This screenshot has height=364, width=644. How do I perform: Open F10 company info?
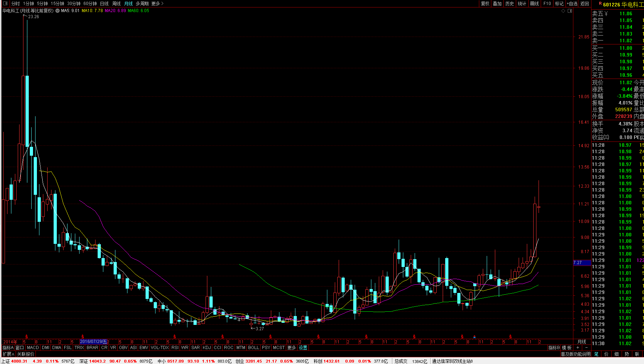(x=547, y=4)
